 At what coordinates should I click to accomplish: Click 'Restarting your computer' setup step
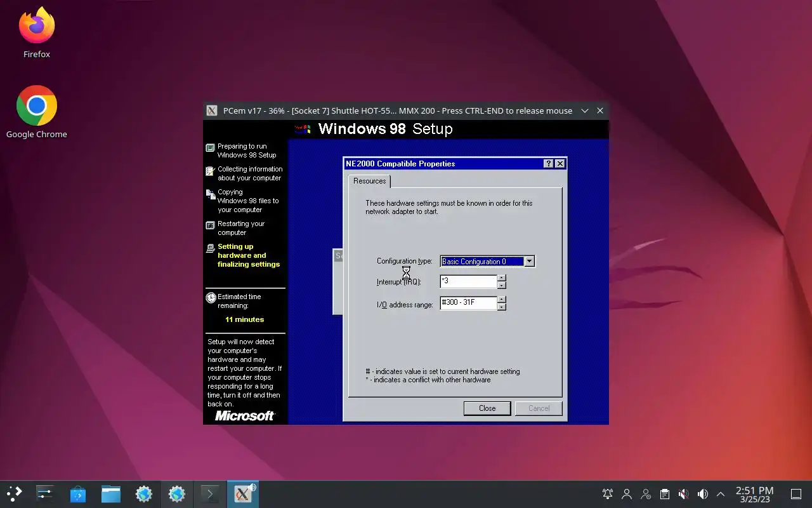tap(241, 228)
